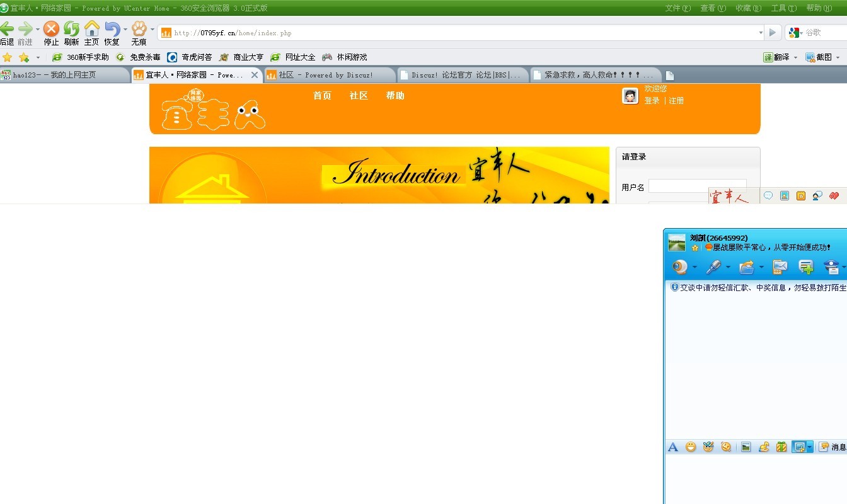The width and height of the screenshot is (847, 504).
Task: Click 社区 link in site header
Action: [x=359, y=96]
